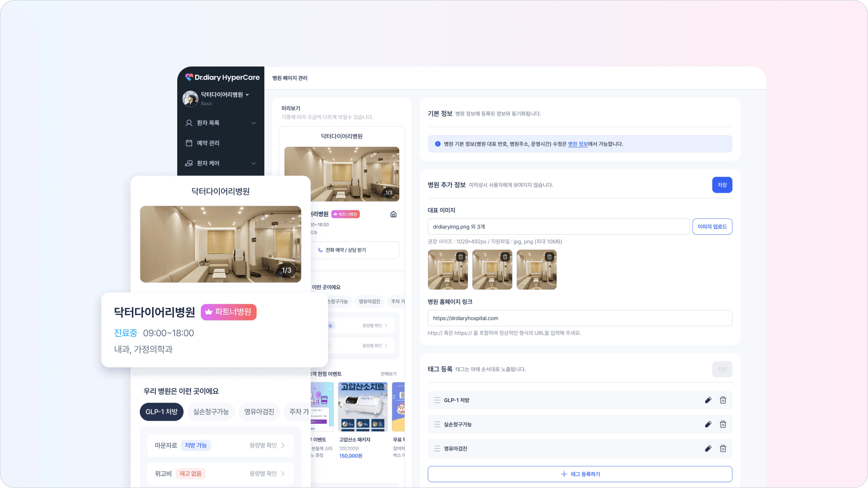Click the 파트너병원 badge in enlarged card

(x=229, y=312)
